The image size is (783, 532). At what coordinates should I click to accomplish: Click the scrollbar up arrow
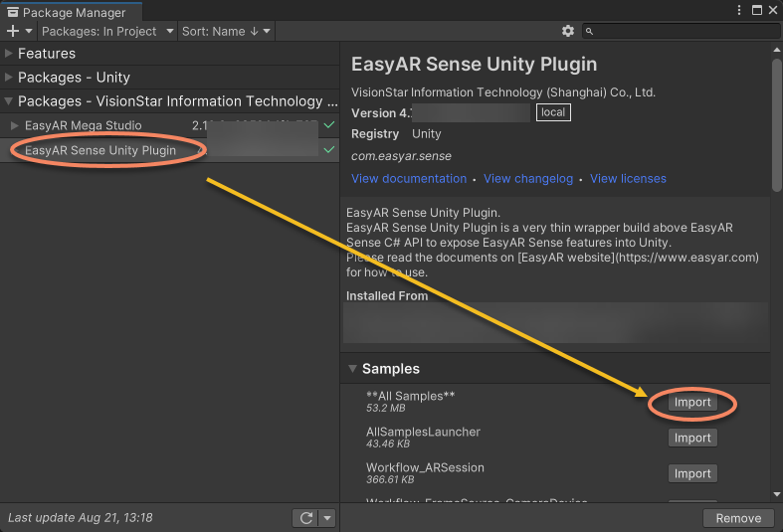pyautogui.click(x=776, y=50)
